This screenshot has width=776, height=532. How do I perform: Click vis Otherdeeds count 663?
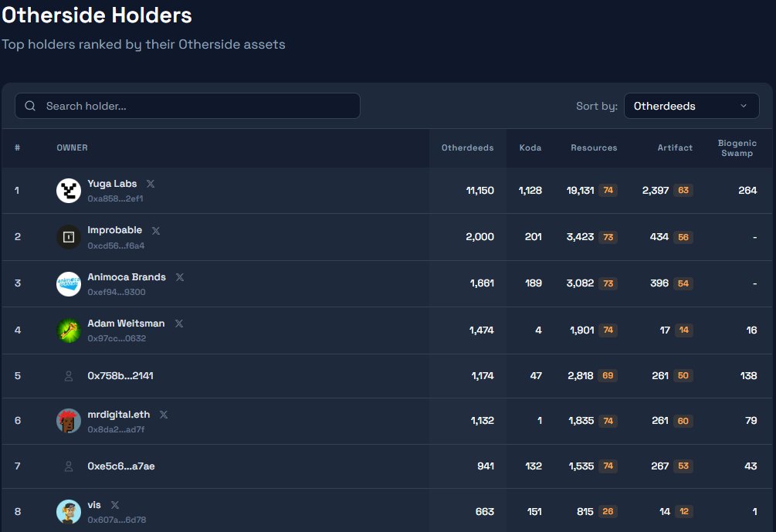484,511
